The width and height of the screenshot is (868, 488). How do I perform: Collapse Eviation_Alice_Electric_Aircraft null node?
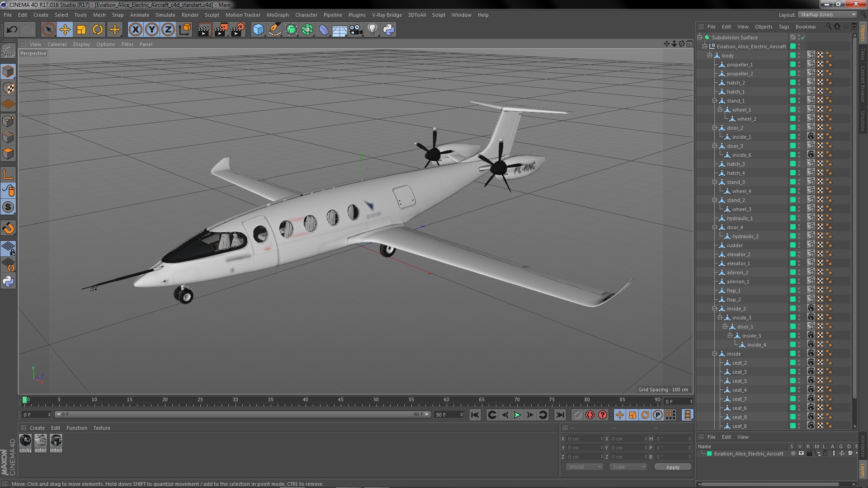[x=704, y=47]
